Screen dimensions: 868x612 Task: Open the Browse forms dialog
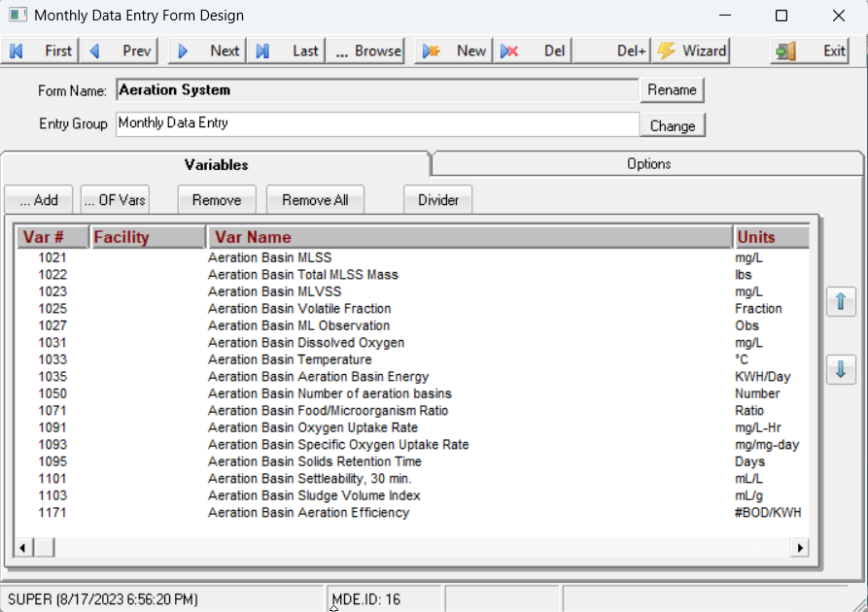pyautogui.click(x=368, y=51)
